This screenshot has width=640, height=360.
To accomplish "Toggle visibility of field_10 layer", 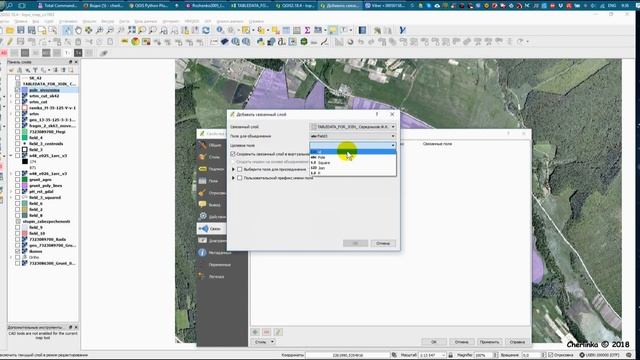I will coord(18,233).
